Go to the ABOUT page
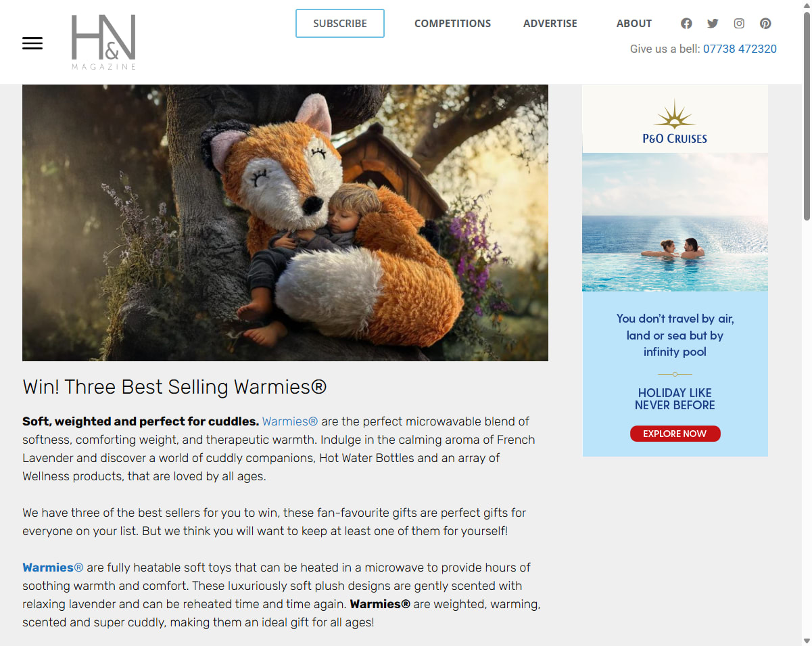Viewport: 812px width, 646px height. pyautogui.click(x=634, y=23)
